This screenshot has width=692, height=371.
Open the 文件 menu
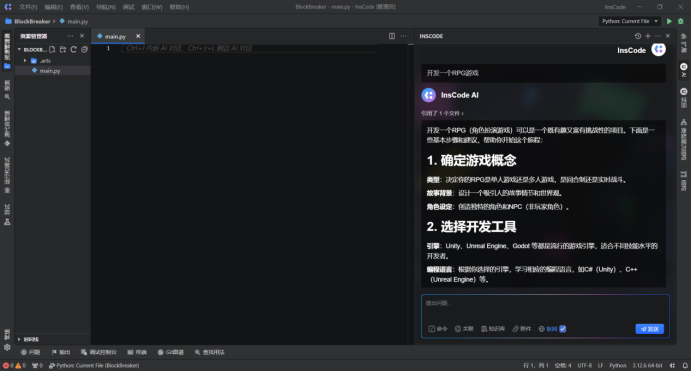(28, 7)
